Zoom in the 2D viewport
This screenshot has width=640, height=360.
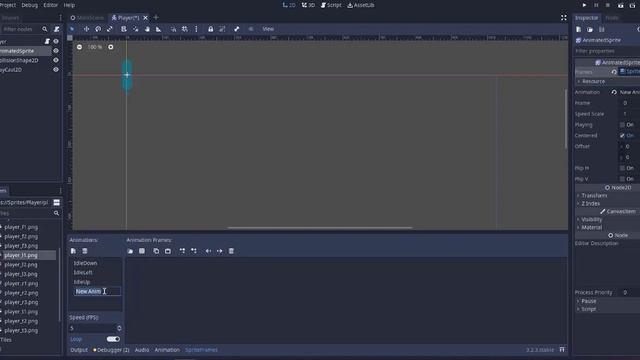[x=111, y=47]
